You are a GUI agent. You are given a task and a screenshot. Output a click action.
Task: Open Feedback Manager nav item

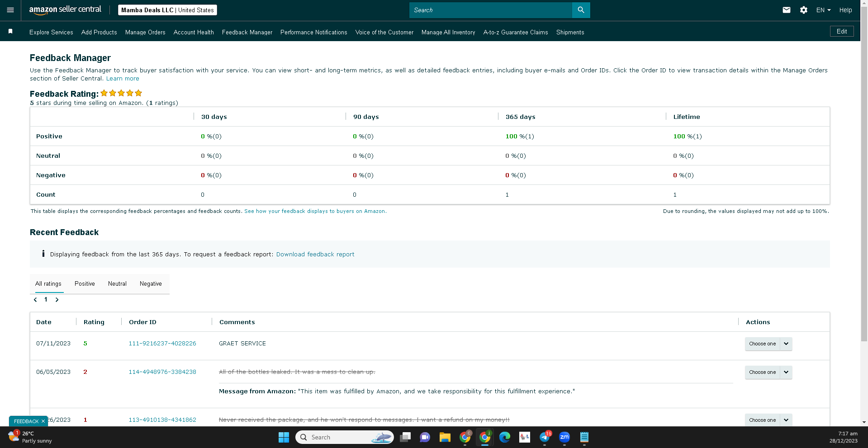(x=247, y=32)
